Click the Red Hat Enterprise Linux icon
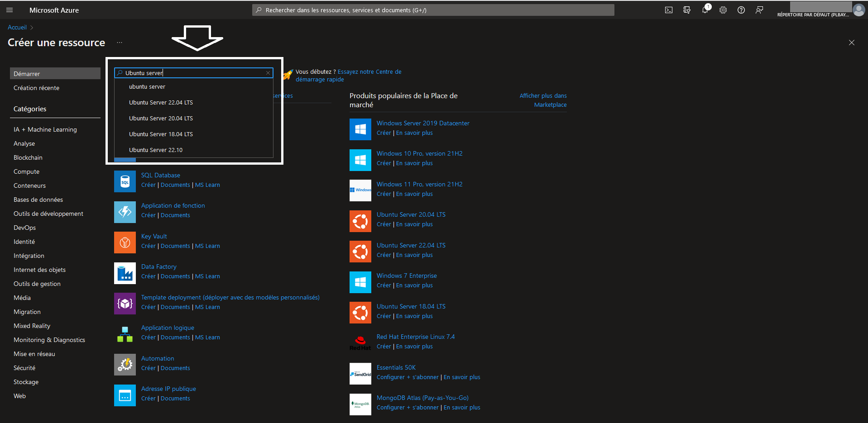Screen dimensions: 868x423 360,343
